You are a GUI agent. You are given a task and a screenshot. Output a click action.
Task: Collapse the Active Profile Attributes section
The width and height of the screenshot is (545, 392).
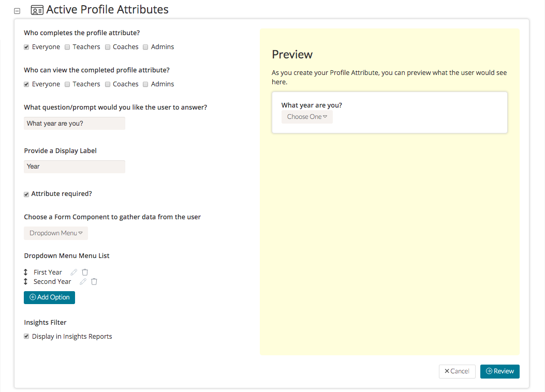click(x=17, y=10)
